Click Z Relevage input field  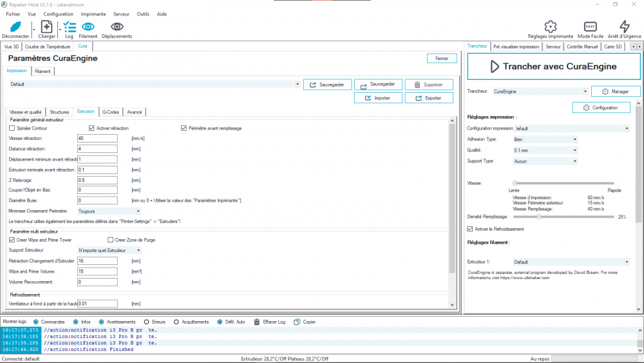(97, 180)
